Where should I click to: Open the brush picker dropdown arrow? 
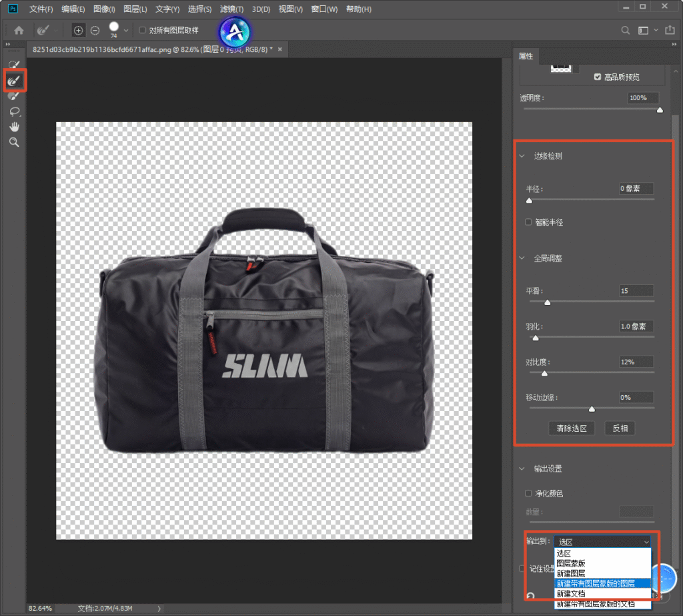[x=126, y=31]
